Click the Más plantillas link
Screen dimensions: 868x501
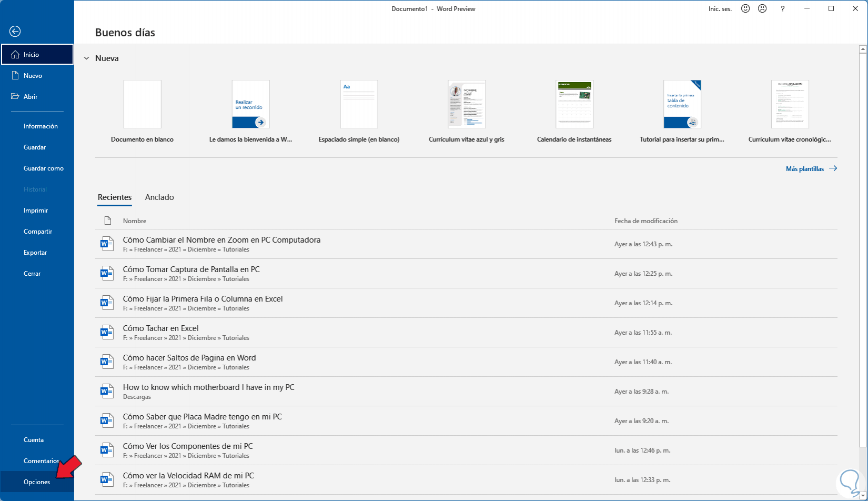[x=811, y=169]
